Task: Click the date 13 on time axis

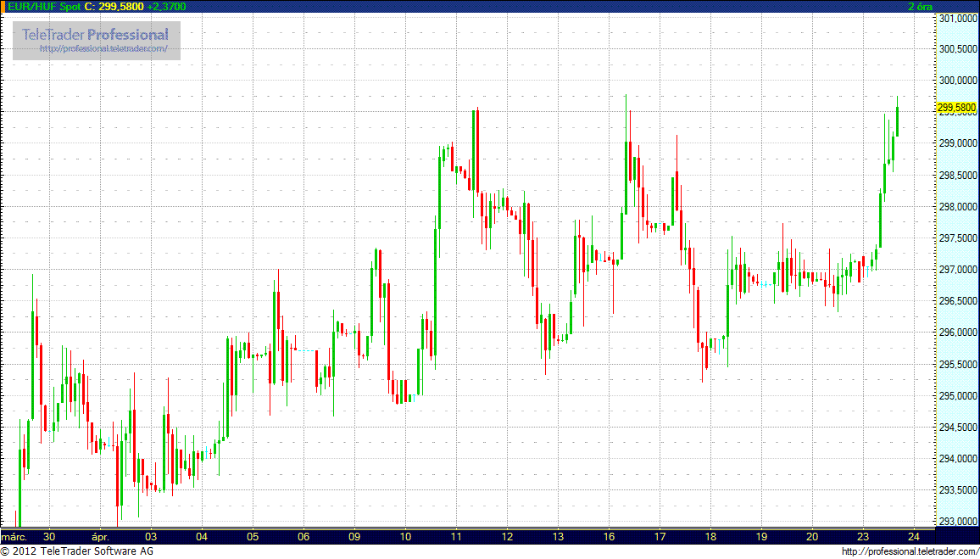Action: point(558,536)
